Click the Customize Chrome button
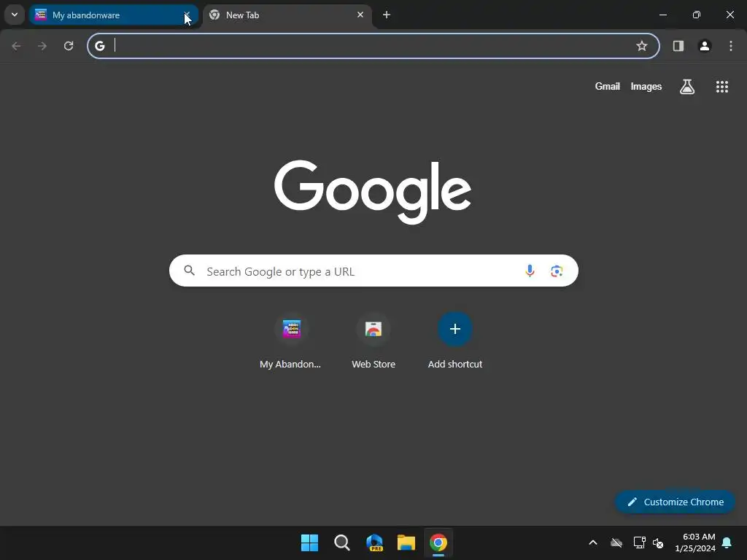747x560 pixels. pyautogui.click(x=675, y=502)
